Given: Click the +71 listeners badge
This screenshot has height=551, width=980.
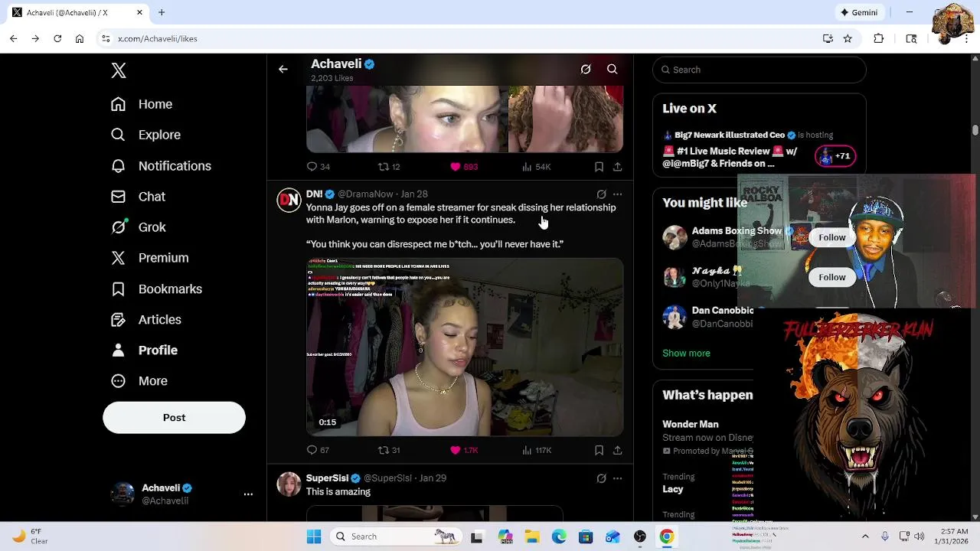Looking at the screenshot, I should tap(835, 156).
